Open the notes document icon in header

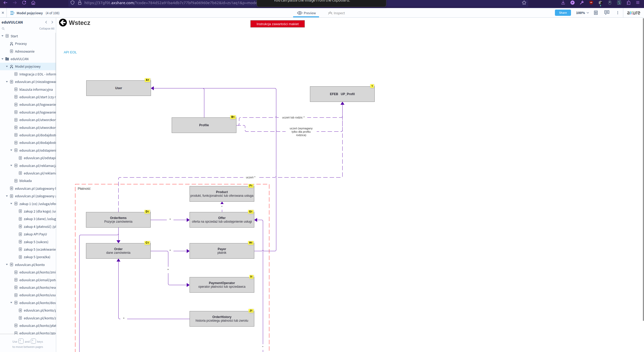point(596,13)
